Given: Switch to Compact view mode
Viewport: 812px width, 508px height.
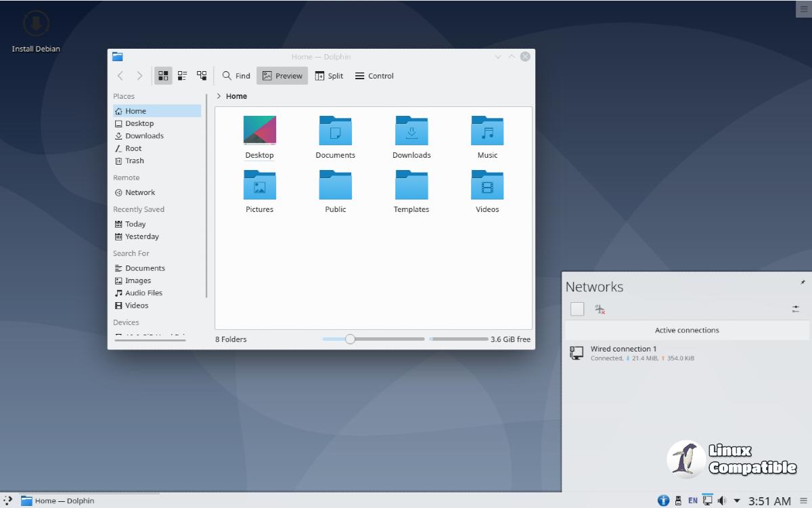Looking at the screenshot, I should (x=182, y=76).
